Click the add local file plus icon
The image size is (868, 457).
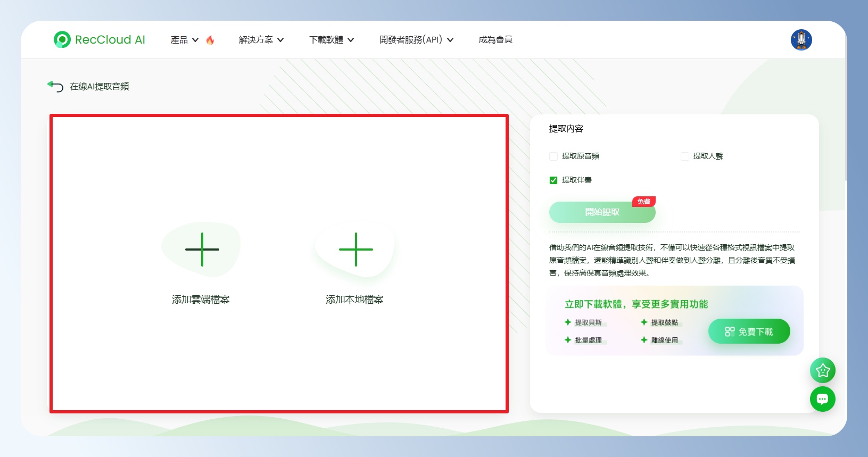tap(356, 250)
